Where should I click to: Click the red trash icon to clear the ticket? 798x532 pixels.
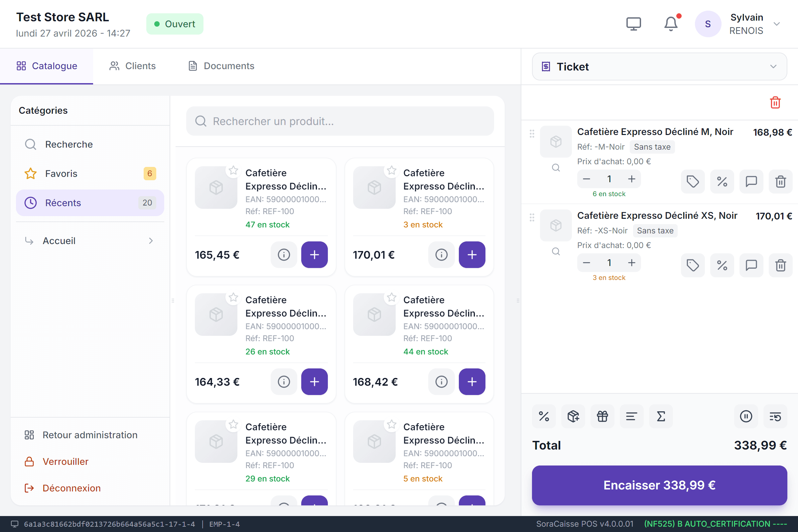[775, 102]
